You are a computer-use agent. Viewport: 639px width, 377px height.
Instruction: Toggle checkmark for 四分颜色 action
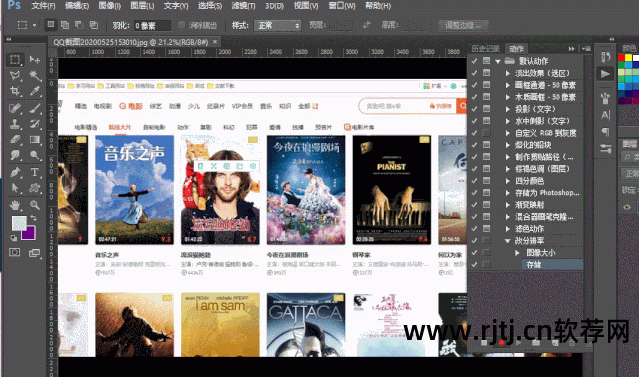[x=474, y=181]
